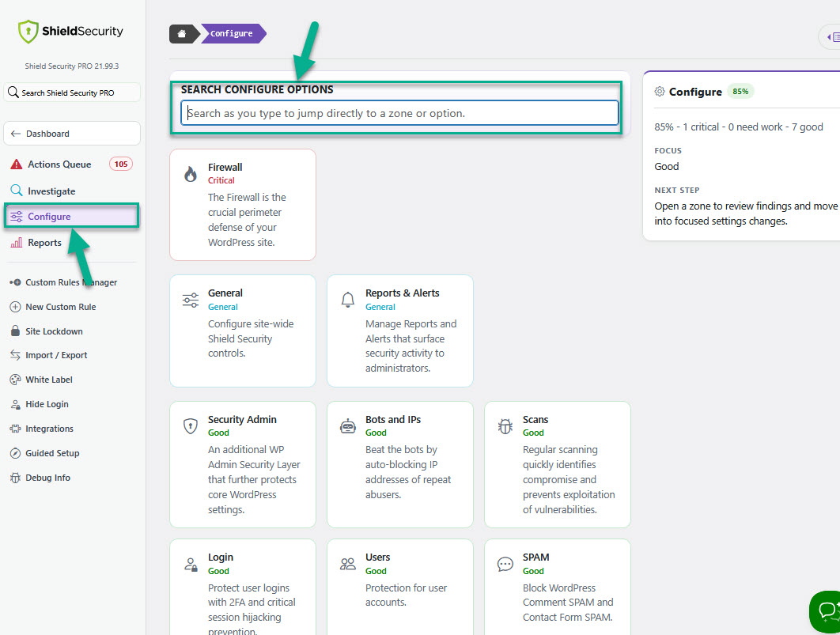Open the Scans zone card
The width and height of the screenshot is (840, 635).
(558, 464)
